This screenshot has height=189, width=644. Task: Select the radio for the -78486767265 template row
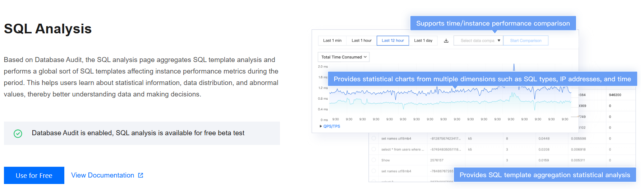374,171
